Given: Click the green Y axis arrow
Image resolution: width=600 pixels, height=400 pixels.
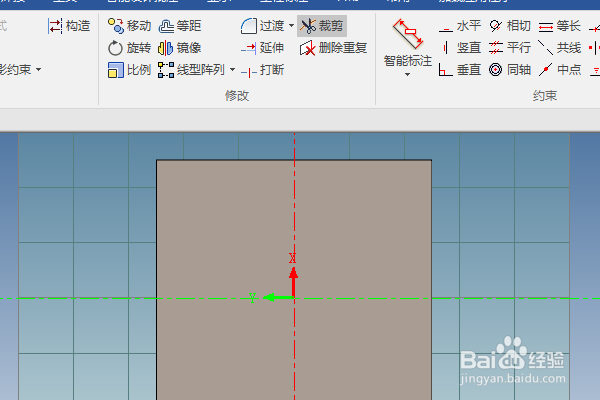Looking at the screenshot, I should [x=278, y=297].
